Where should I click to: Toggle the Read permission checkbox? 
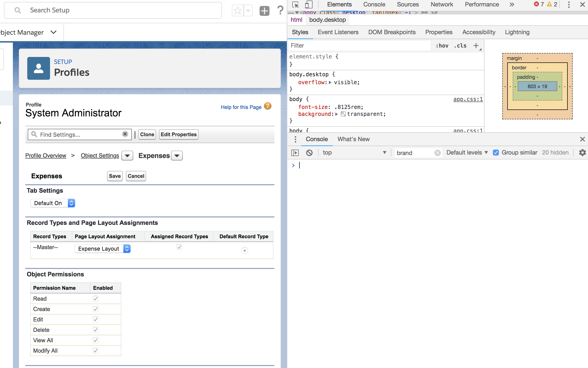click(96, 299)
